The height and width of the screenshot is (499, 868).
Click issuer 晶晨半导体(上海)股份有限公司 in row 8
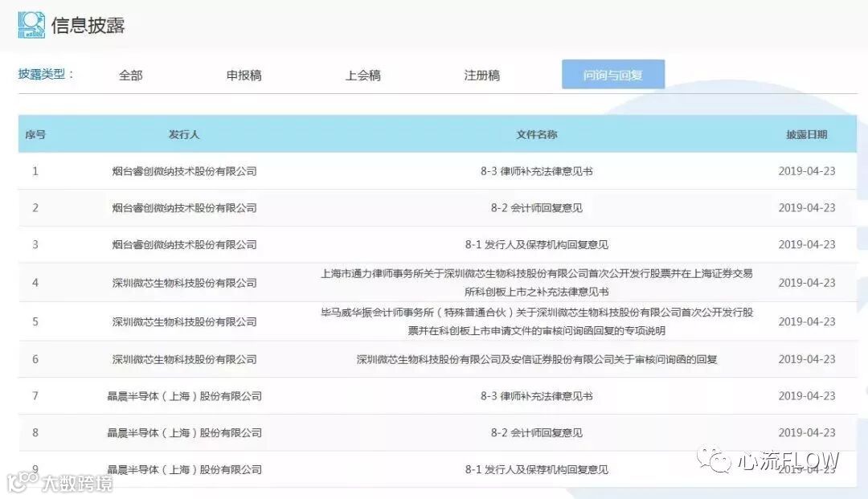pos(184,432)
